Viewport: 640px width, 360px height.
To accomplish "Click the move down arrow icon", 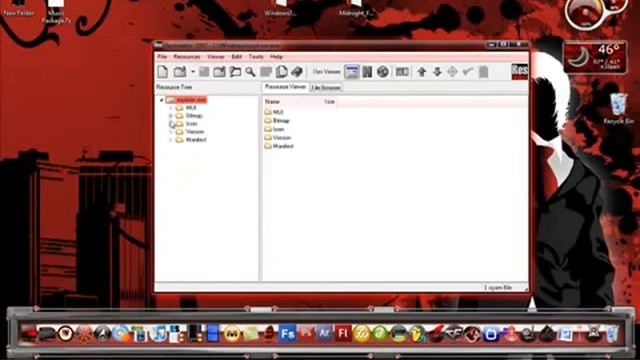I will pos(437,72).
